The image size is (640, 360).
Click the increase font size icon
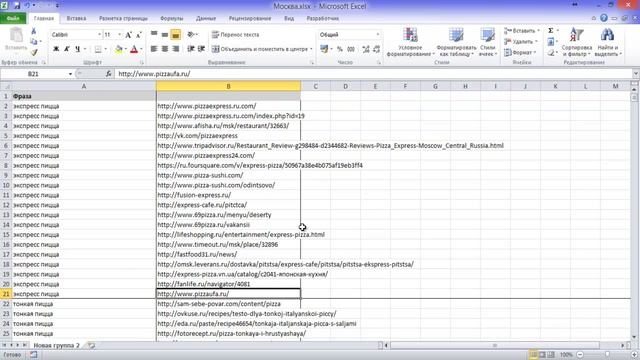pyautogui.click(x=128, y=35)
